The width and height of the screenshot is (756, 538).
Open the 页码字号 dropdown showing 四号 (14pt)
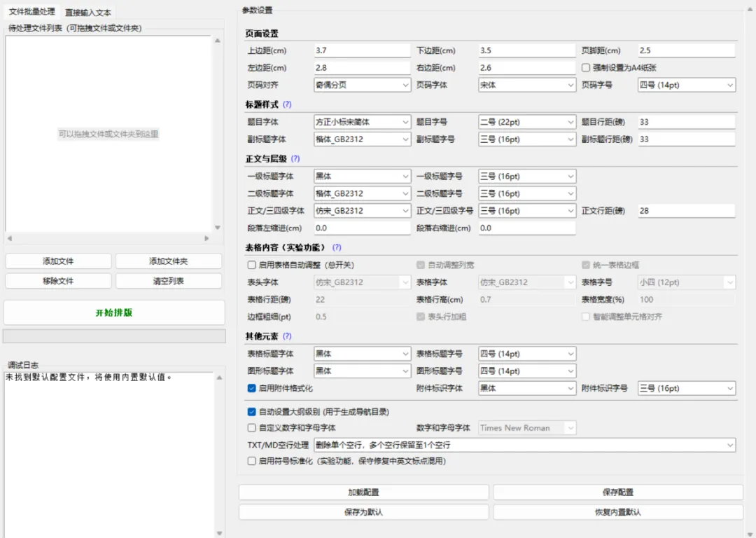(687, 85)
